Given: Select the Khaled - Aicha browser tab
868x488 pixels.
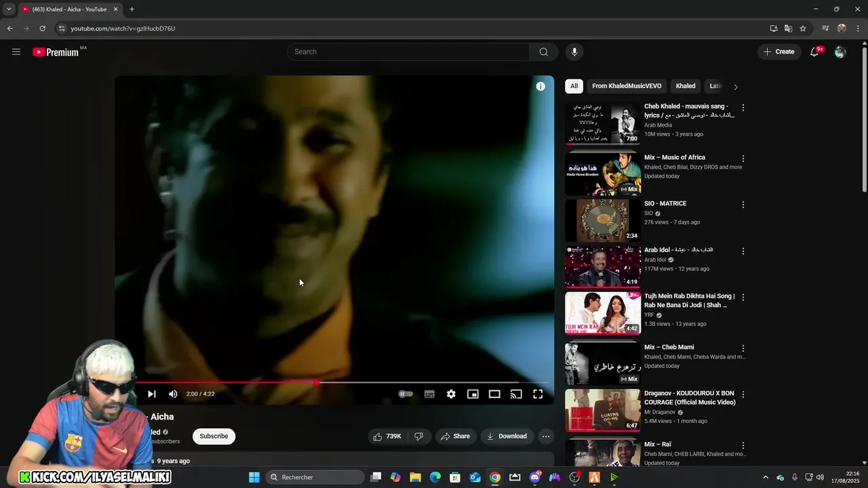Looking at the screenshot, I should (69, 9).
